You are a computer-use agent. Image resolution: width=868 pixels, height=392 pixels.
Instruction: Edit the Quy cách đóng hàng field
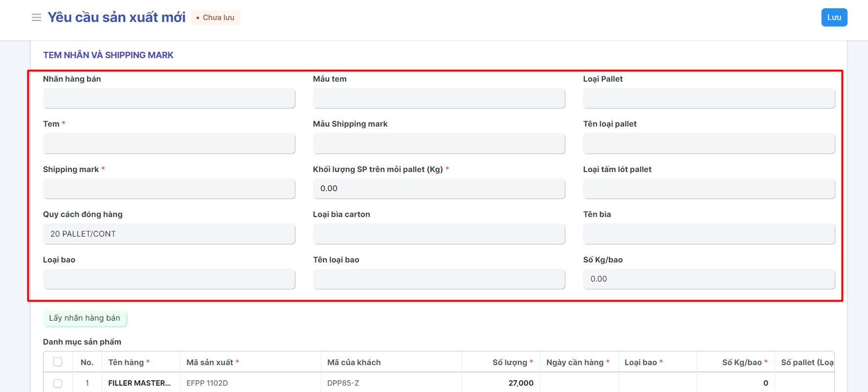point(169,234)
